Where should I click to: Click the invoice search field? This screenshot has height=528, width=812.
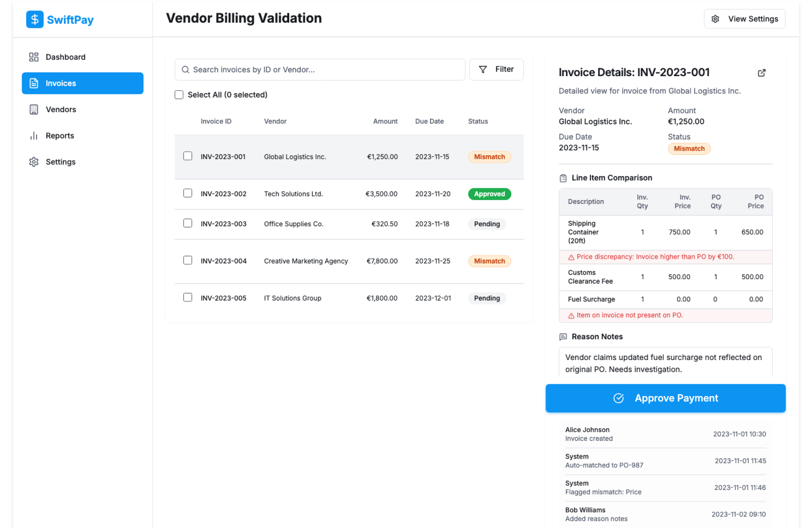click(x=320, y=70)
